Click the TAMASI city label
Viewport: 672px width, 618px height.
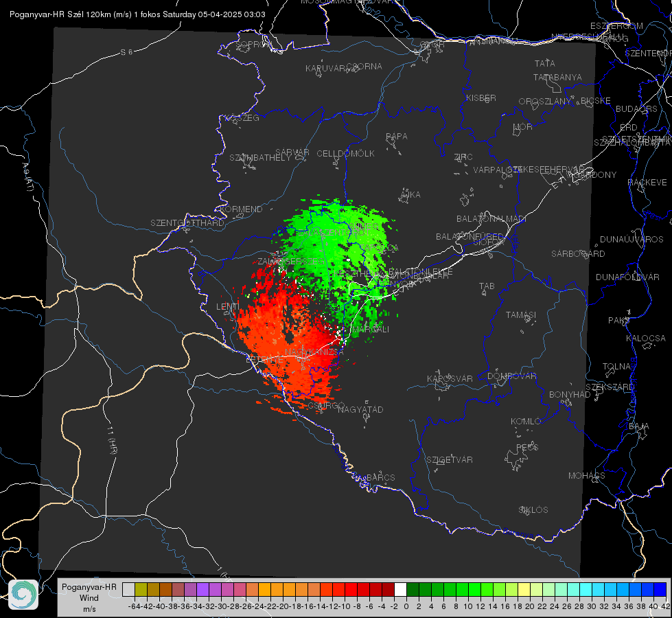coord(521,314)
